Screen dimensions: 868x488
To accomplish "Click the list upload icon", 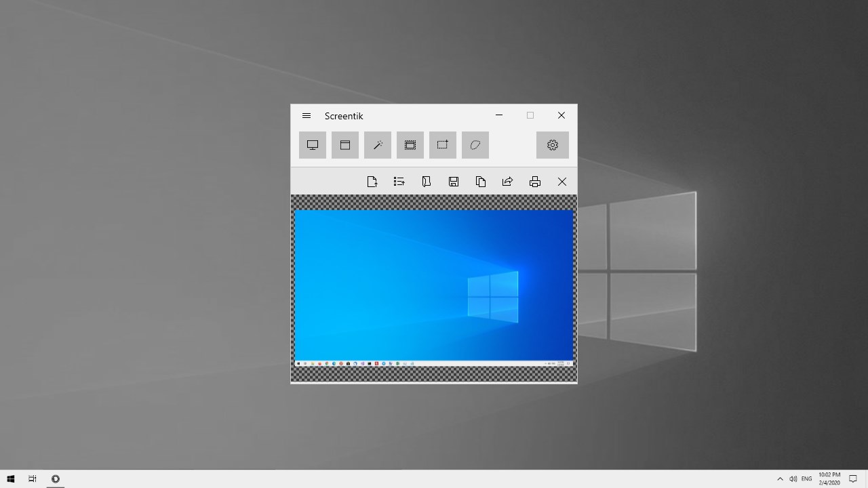I will 399,182.
